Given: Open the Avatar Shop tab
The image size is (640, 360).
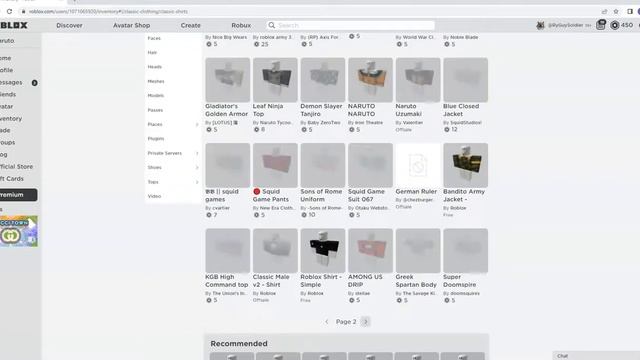Looking at the screenshot, I should 131,25.
